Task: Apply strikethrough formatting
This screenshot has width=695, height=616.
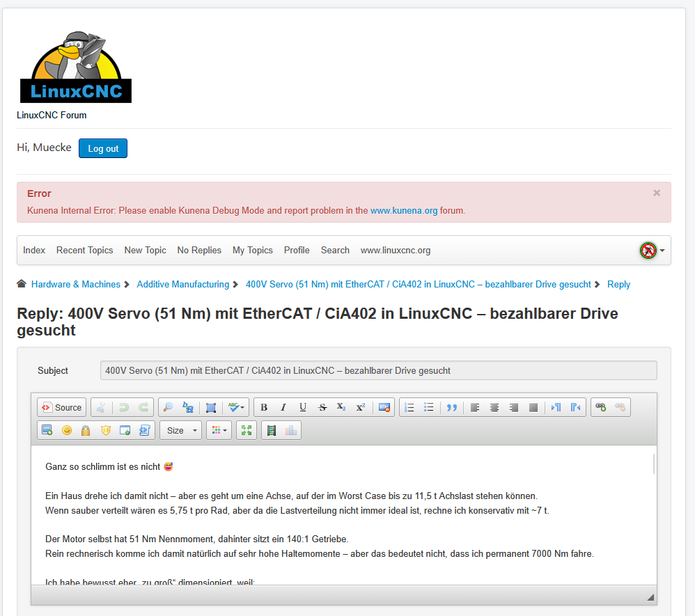Action: pyautogui.click(x=322, y=408)
